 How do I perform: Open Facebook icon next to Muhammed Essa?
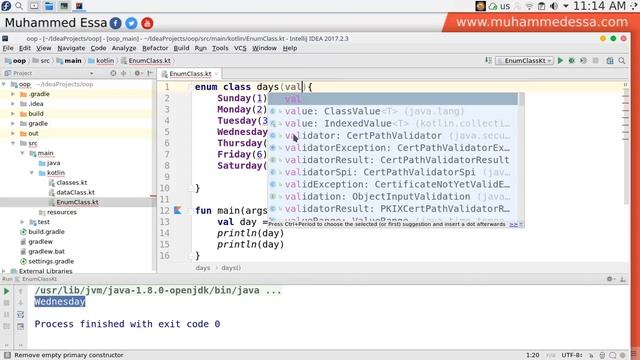point(116,23)
